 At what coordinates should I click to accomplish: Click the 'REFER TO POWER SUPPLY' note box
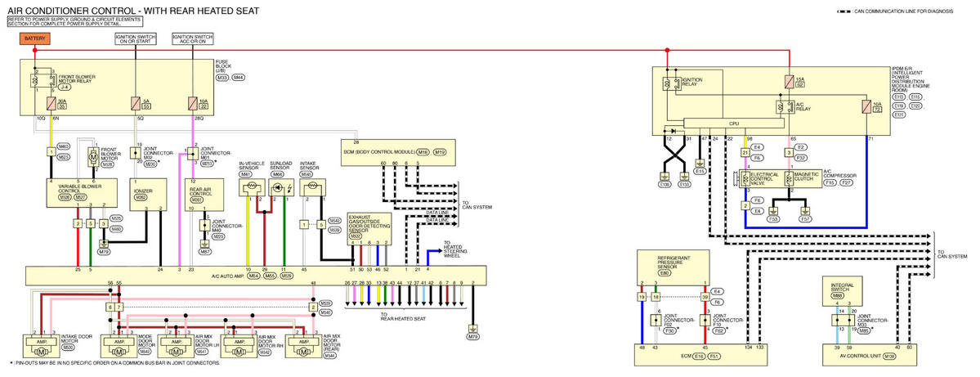pos(75,21)
